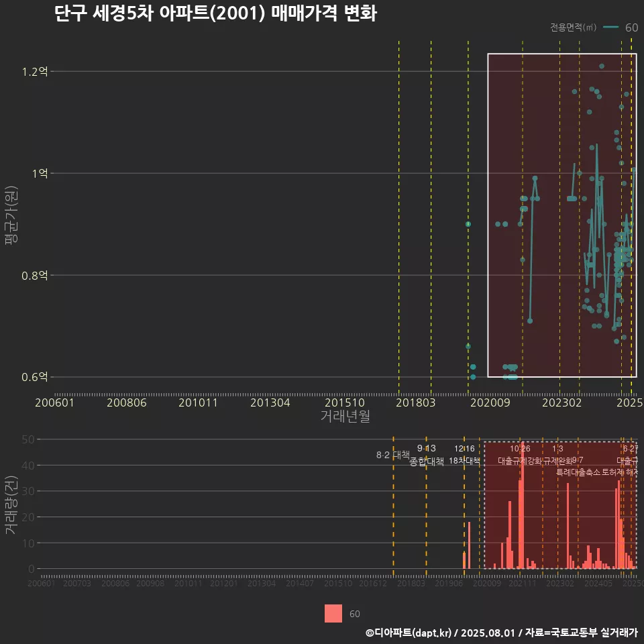Click '201510' on the price chart x-axis

click(x=345, y=402)
